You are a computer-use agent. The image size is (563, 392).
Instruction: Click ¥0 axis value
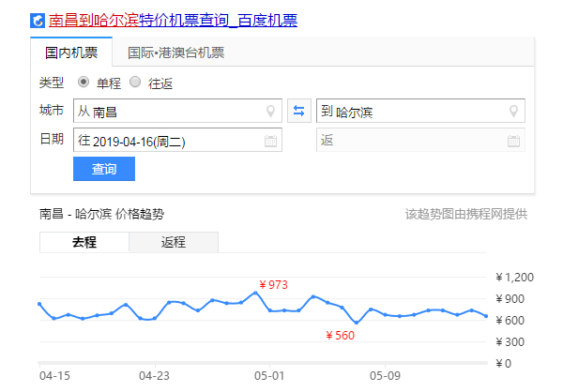coord(503,364)
